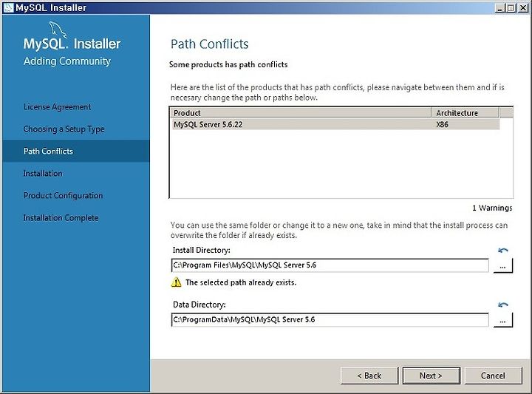The width and height of the screenshot is (532, 394).
Task: Open the Product Configuration step
Action: tap(63, 195)
